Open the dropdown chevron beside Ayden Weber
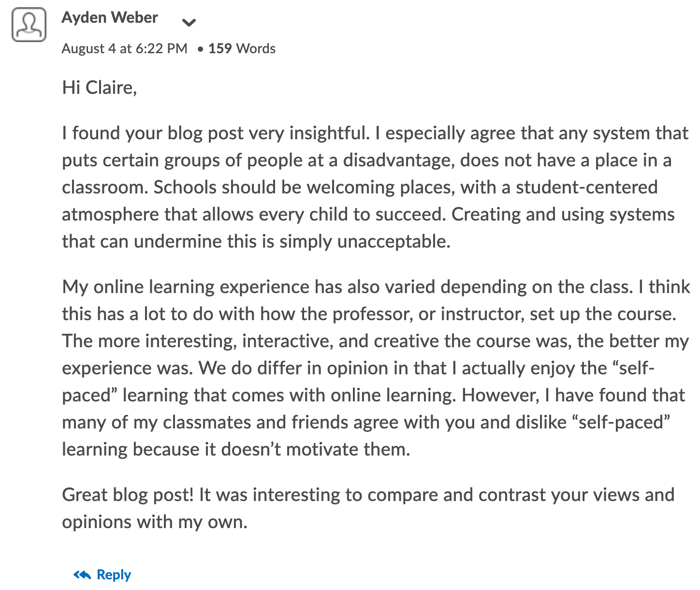Viewport: 700px width, 590px height. coord(189,22)
